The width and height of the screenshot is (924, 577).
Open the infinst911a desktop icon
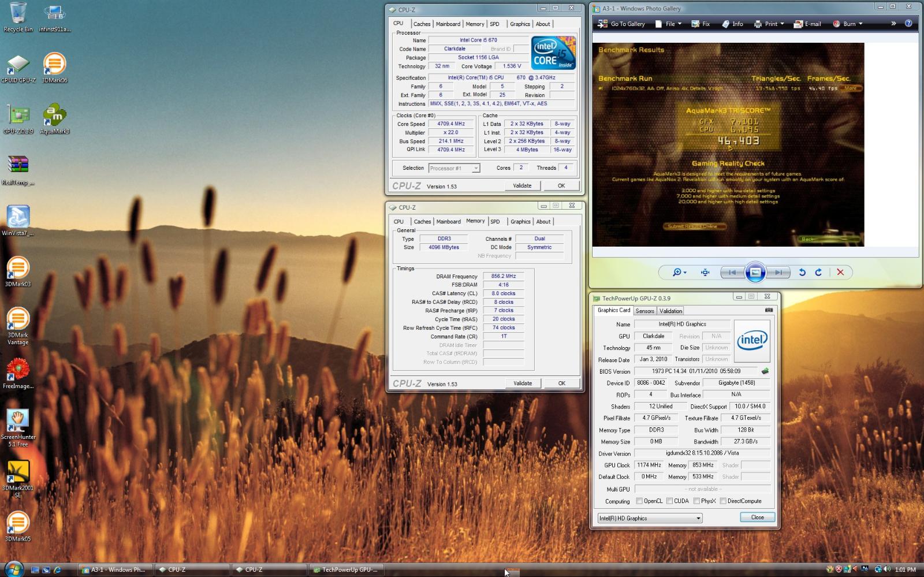click(54, 17)
